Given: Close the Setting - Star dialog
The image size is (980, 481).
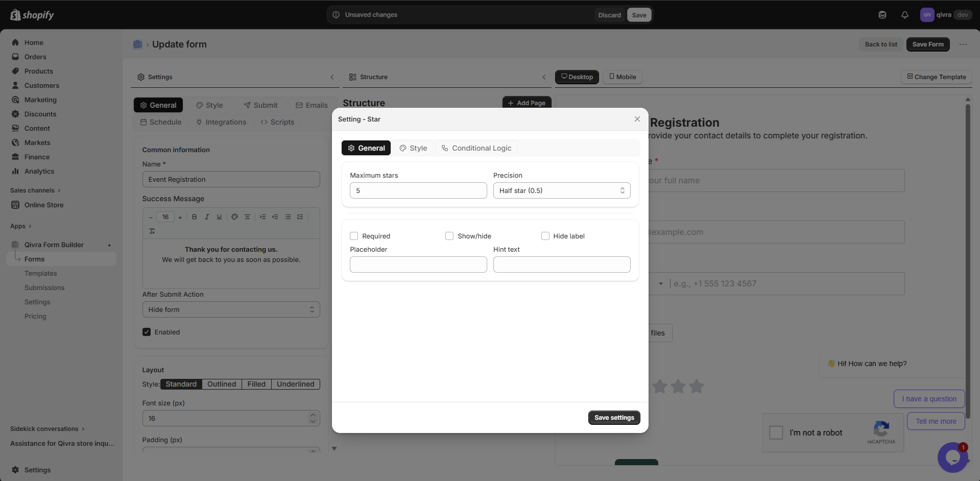Looking at the screenshot, I should pos(637,119).
